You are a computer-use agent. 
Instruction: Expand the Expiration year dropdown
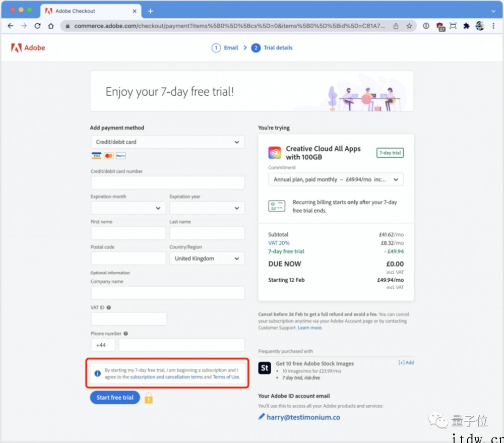click(207, 208)
